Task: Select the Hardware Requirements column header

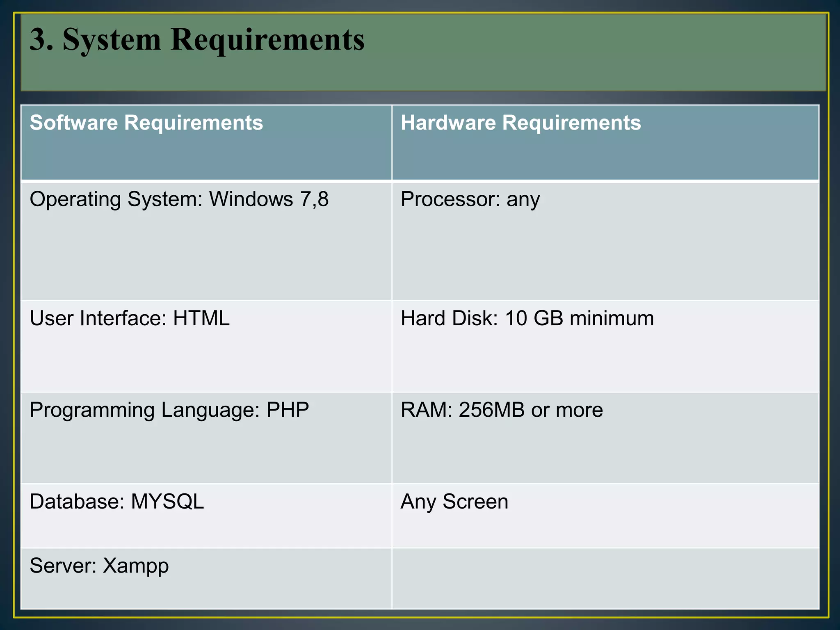Action: click(x=520, y=123)
